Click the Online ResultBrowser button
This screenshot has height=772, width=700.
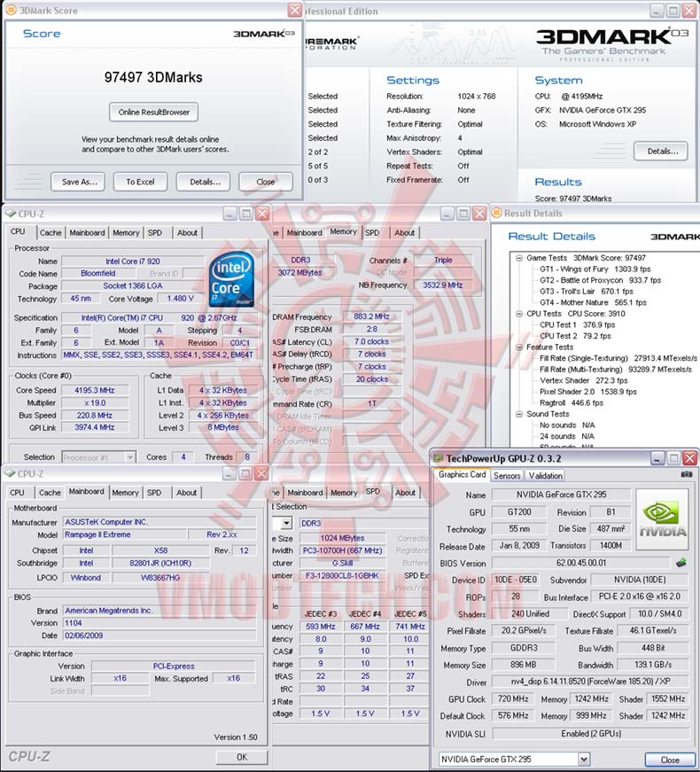click(x=153, y=113)
